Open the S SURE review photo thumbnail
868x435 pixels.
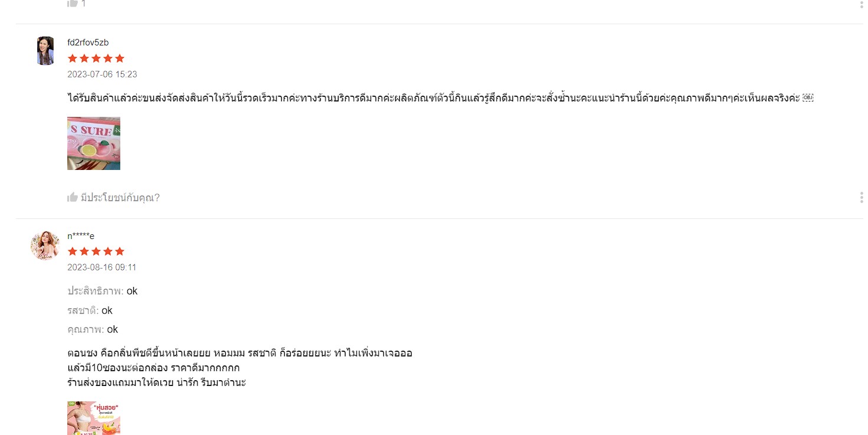click(94, 143)
